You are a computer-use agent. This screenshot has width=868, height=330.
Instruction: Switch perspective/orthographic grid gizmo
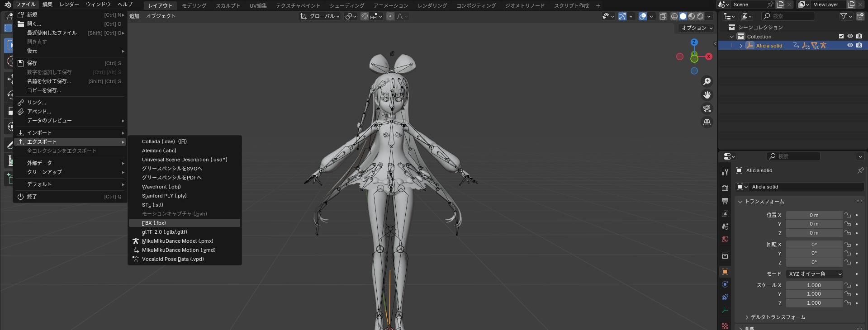click(x=707, y=122)
